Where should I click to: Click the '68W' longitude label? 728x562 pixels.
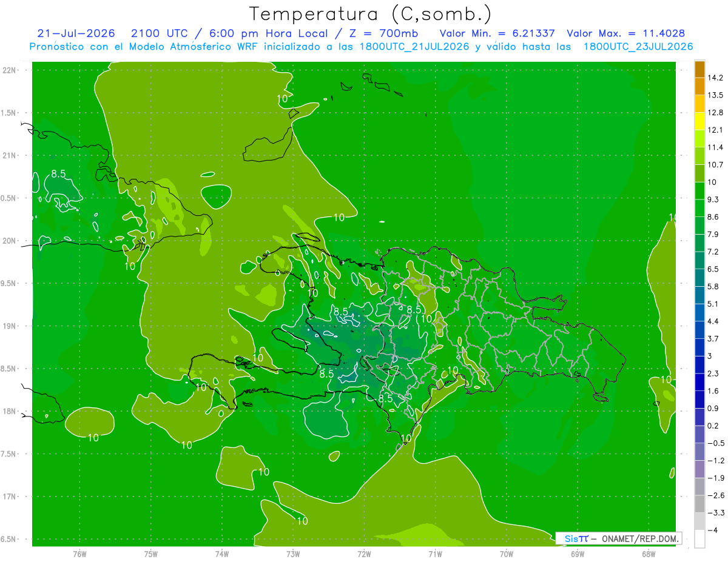coord(649,554)
